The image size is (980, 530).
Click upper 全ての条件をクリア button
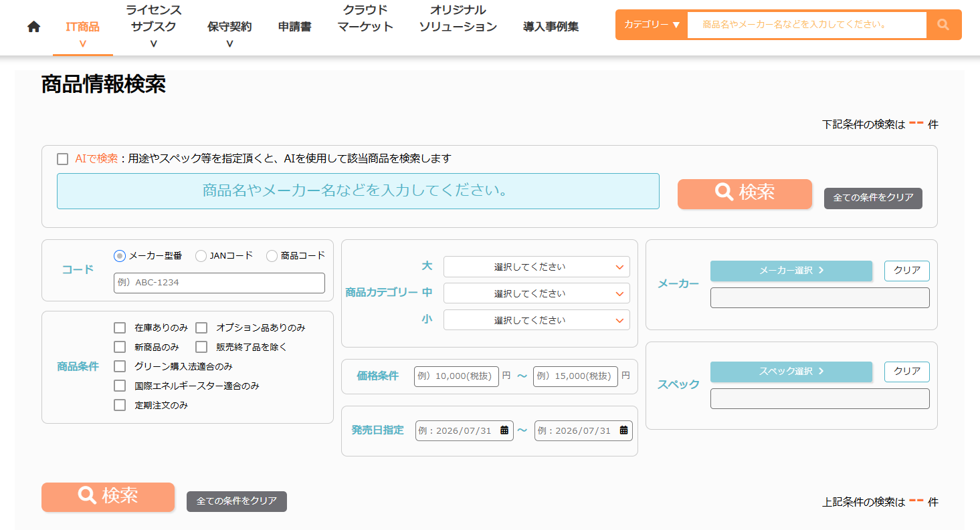click(873, 198)
